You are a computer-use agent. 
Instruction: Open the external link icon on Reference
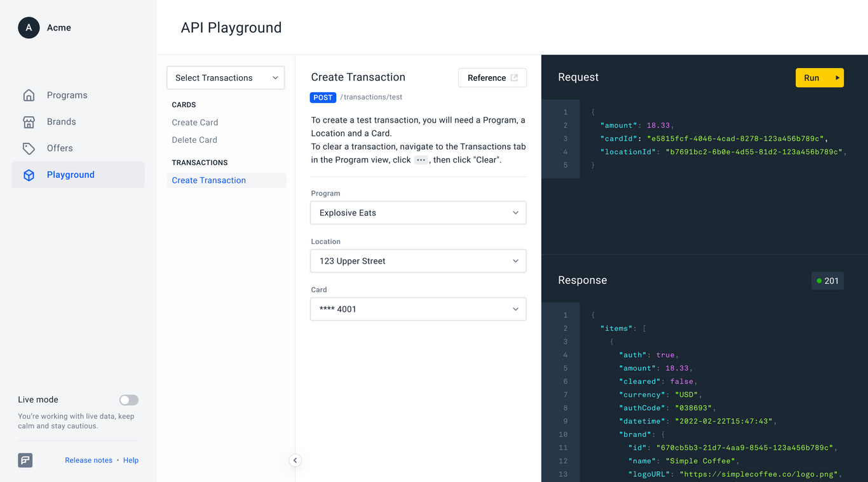tap(515, 77)
